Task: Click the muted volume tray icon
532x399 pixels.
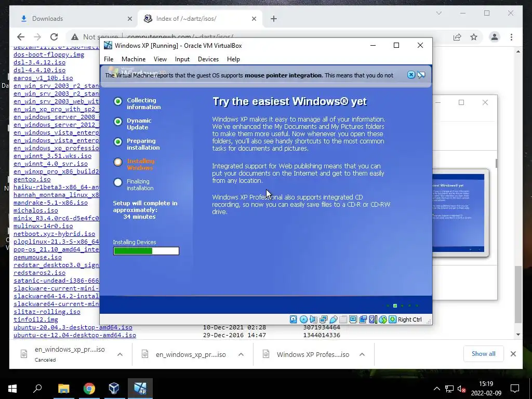Action: pyautogui.click(x=461, y=389)
